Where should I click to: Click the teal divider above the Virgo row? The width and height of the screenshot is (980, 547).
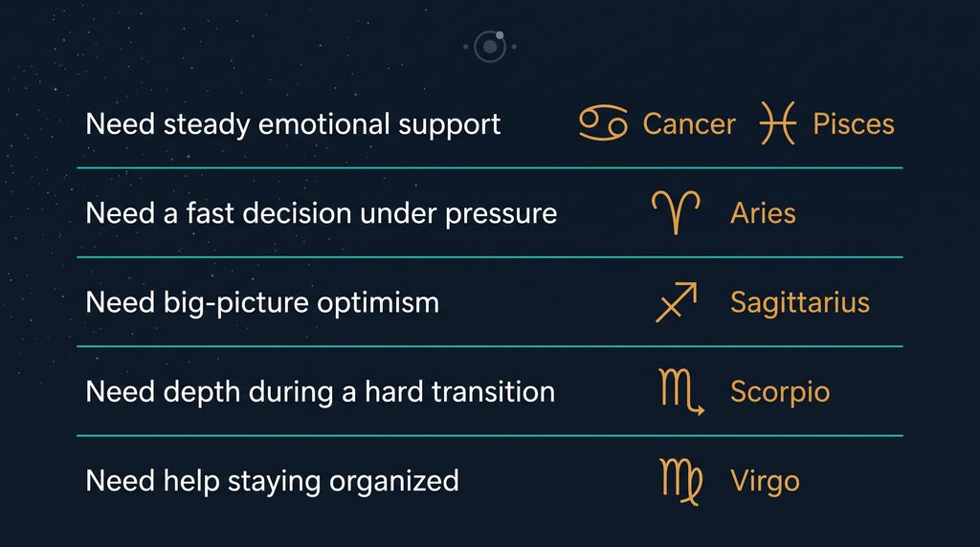click(490, 435)
